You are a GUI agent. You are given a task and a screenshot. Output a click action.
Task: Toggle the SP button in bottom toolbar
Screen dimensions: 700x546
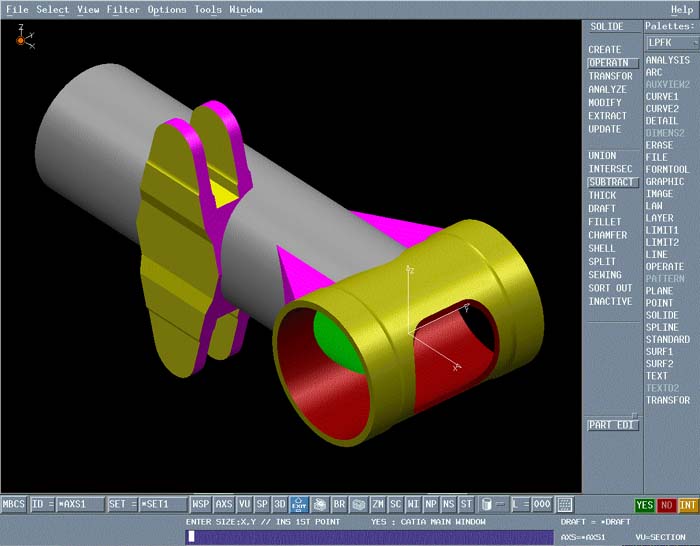[x=262, y=505]
